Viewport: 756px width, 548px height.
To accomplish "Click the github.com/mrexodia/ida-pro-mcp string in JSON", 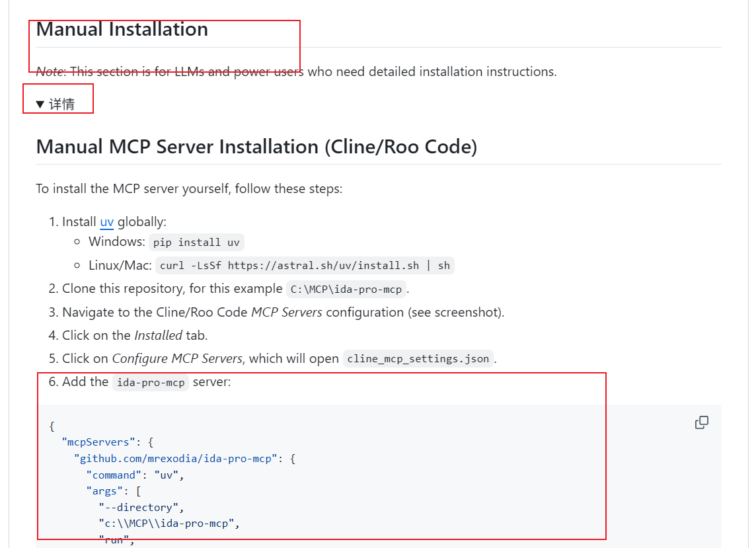I will point(176,458).
